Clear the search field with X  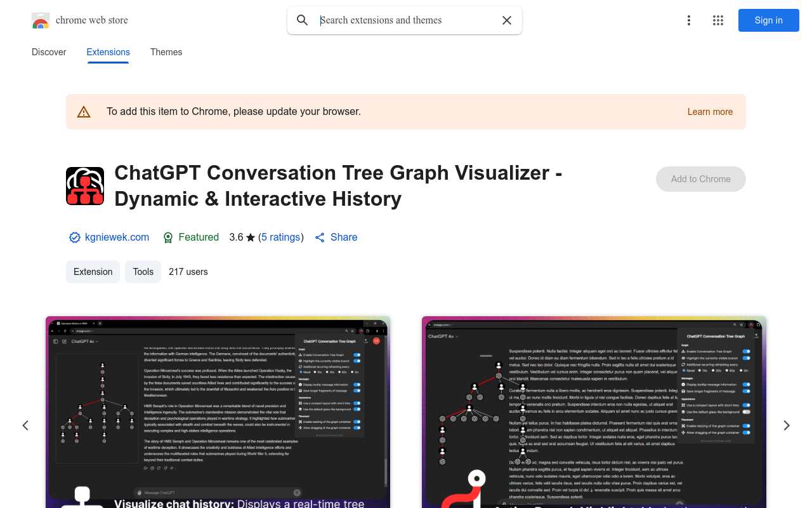click(507, 20)
